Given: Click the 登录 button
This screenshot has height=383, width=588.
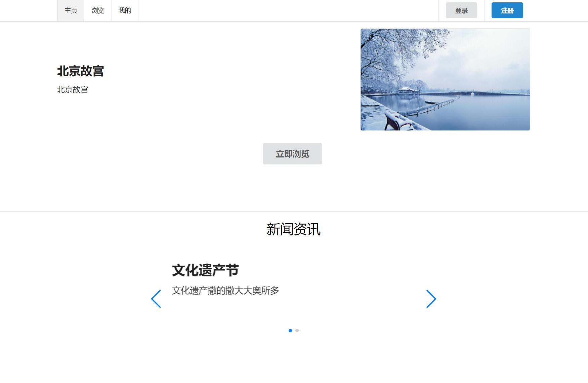Looking at the screenshot, I should click(x=461, y=10).
